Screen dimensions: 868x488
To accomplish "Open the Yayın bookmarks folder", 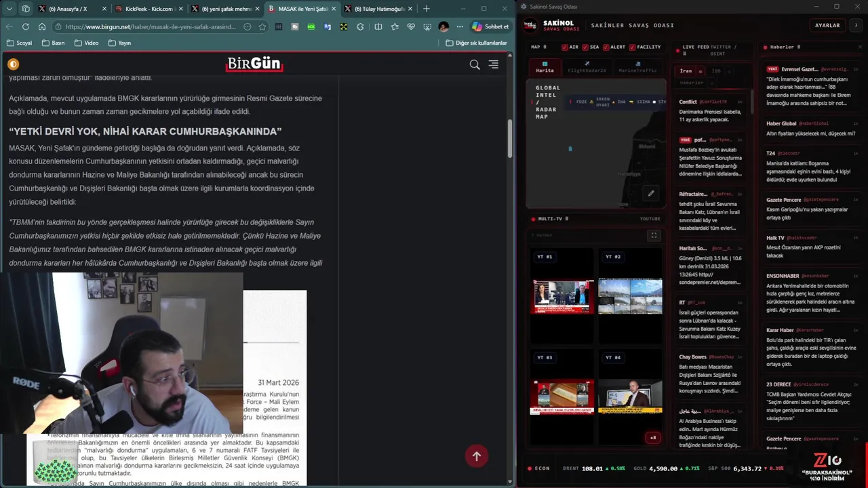I will point(119,43).
